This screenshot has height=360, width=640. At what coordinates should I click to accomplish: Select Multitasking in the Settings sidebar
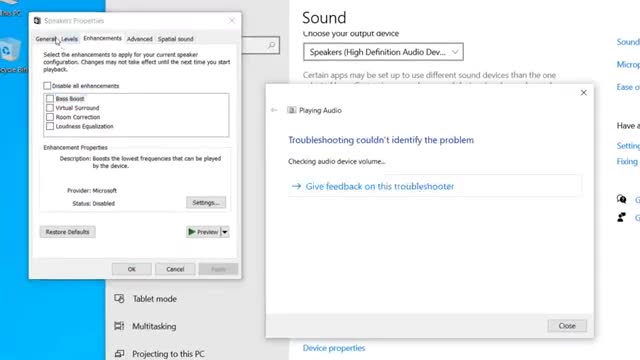point(154,326)
